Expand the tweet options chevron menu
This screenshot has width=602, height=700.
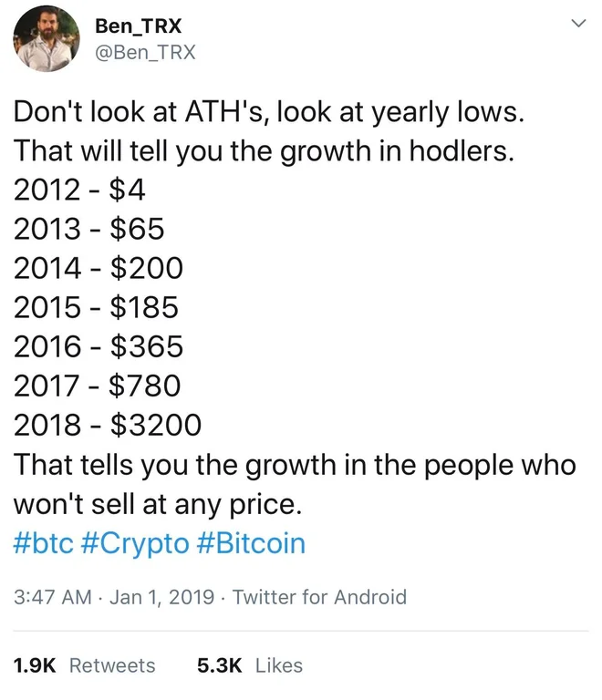point(578,23)
